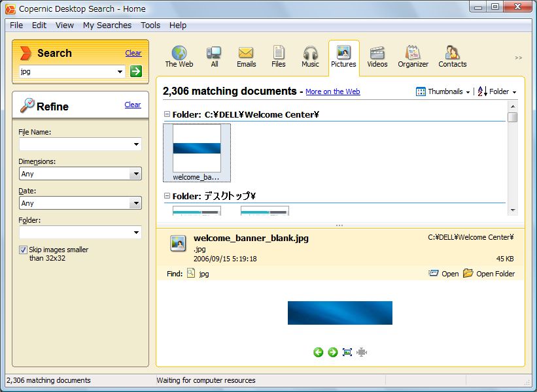Click the Open text button
Screen dimensions: 537x392
coord(450,274)
